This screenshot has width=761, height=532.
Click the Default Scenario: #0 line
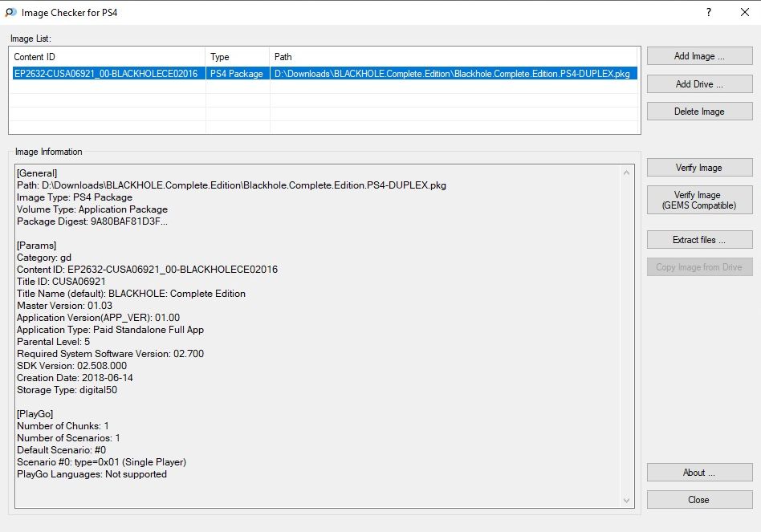click(x=61, y=450)
